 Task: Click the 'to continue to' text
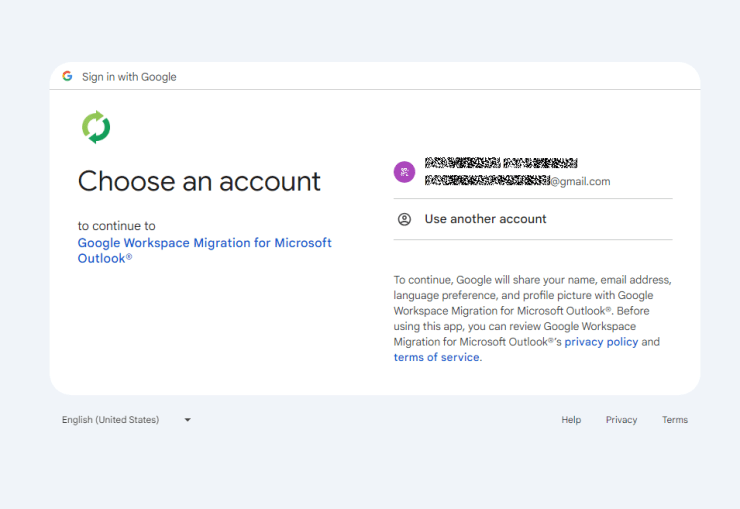coord(117,225)
